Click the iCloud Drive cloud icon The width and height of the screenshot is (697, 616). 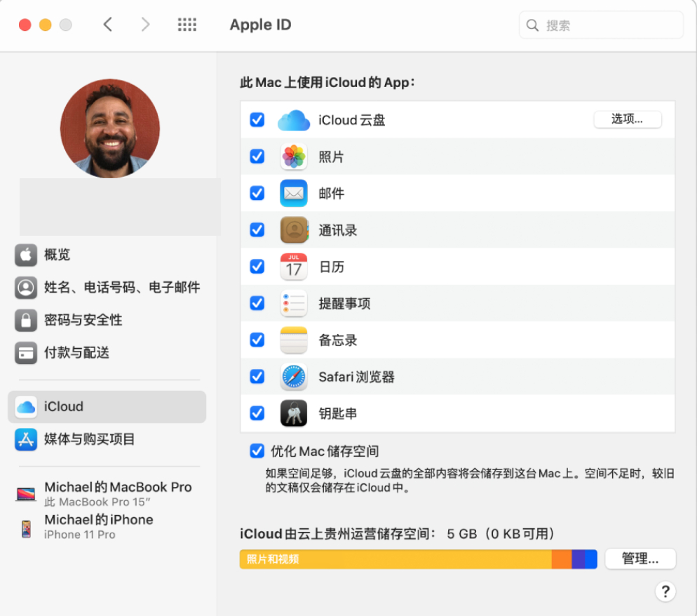click(x=293, y=121)
